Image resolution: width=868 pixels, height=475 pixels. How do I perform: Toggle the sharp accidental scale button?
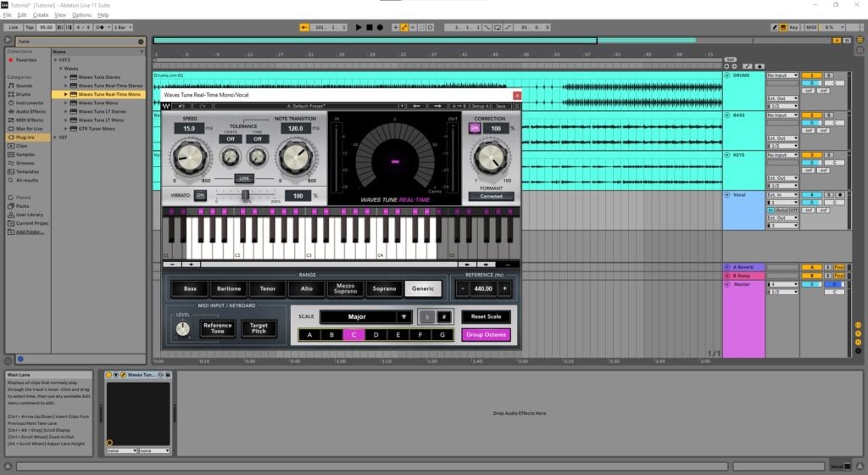click(x=444, y=316)
